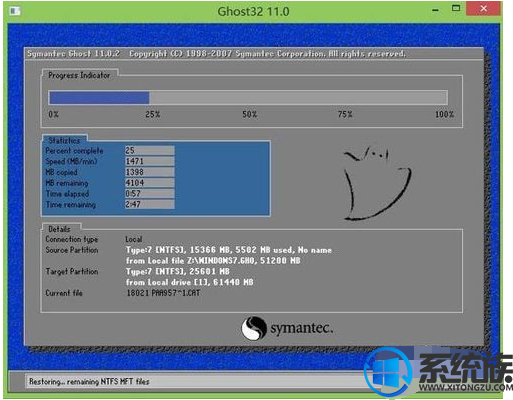
Task: Click the blue progress indicator bar
Action: (x=99, y=98)
